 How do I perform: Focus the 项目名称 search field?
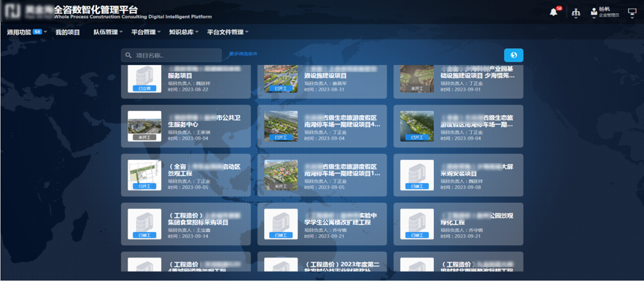pyautogui.click(x=171, y=55)
